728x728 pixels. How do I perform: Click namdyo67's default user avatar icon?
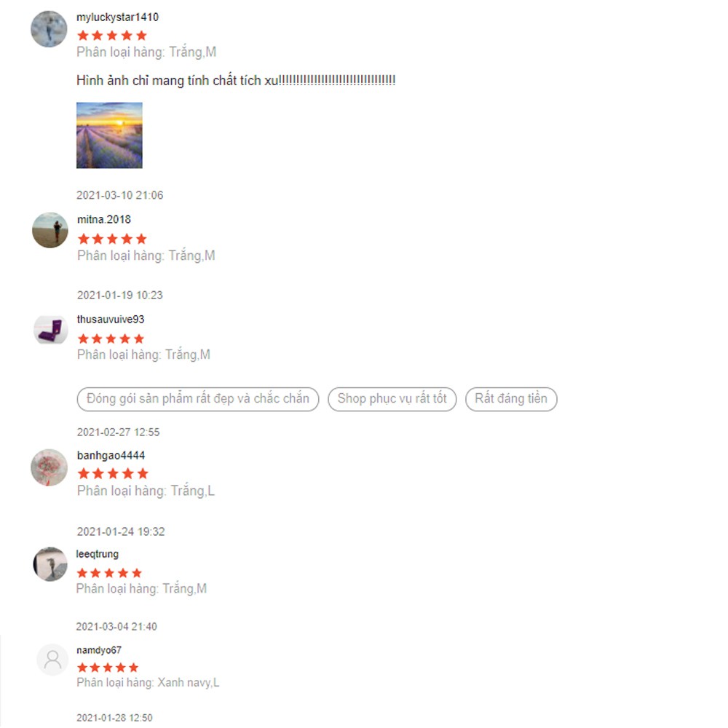click(52, 660)
